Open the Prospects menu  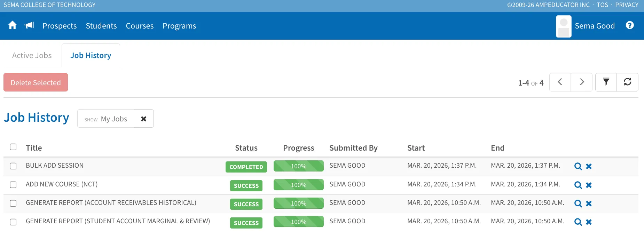pos(60,26)
